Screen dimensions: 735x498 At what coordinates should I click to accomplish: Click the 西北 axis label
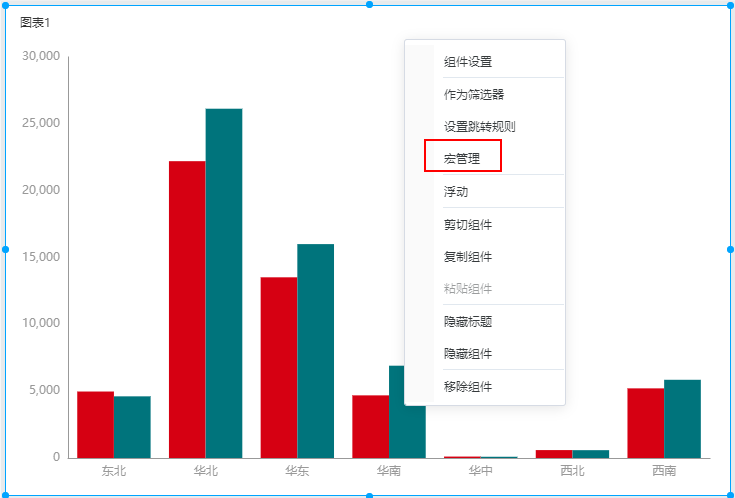(572, 470)
